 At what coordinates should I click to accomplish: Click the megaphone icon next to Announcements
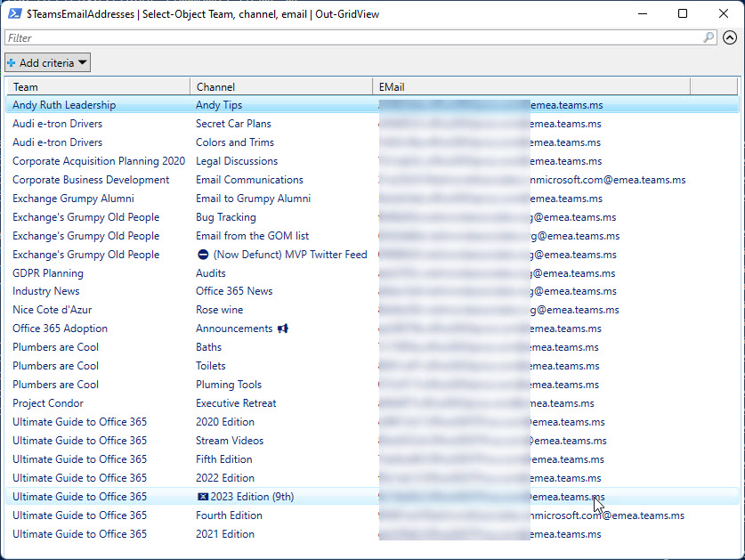(283, 329)
